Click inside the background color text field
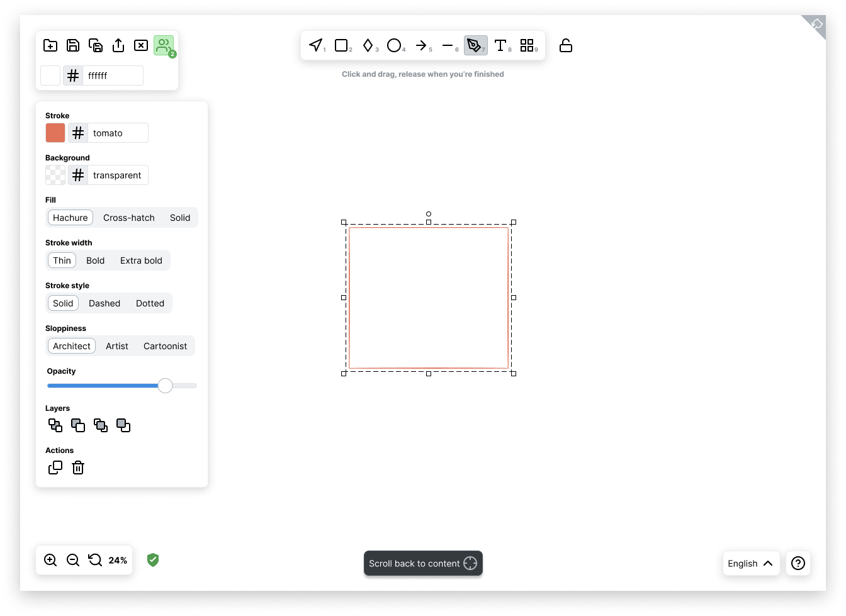The height and width of the screenshot is (616, 846). click(117, 175)
